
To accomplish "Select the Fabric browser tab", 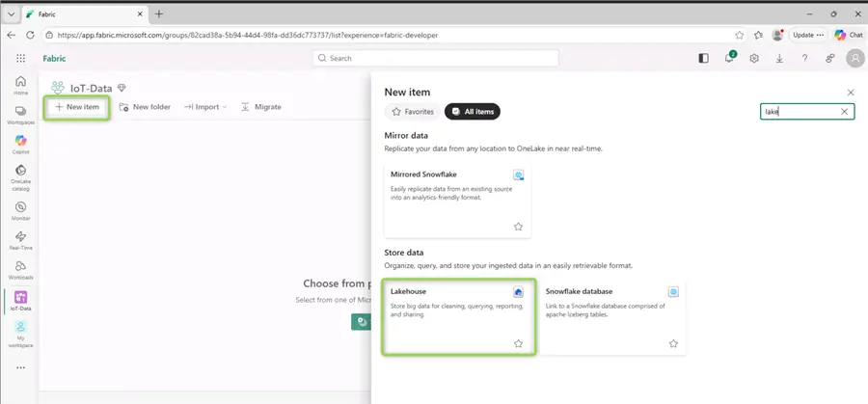I will tap(85, 14).
